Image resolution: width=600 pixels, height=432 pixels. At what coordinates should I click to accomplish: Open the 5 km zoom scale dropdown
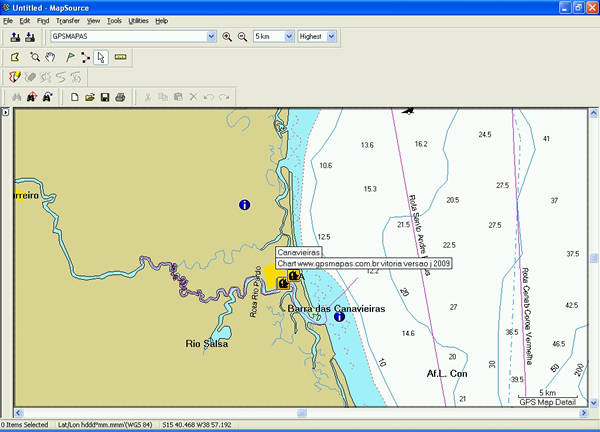(289, 37)
